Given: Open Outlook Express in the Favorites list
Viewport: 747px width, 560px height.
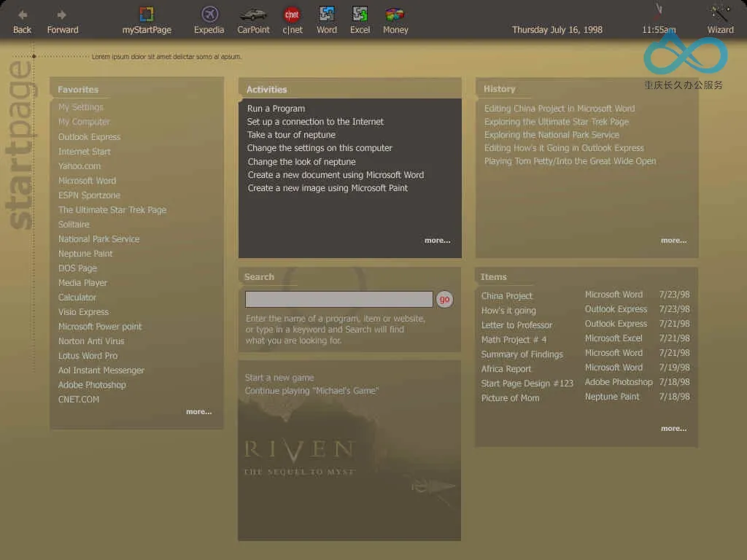Looking at the screenshot, I should click(89, 136).
